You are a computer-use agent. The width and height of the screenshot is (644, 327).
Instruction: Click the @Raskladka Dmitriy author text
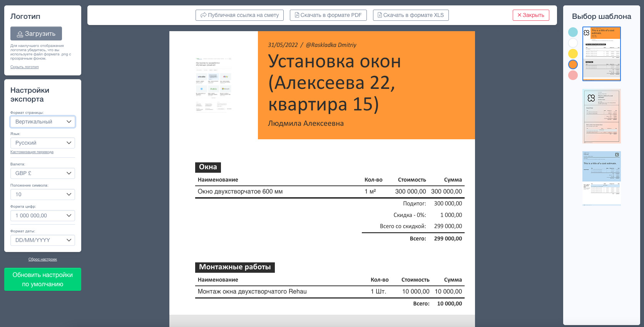(331, 45)
